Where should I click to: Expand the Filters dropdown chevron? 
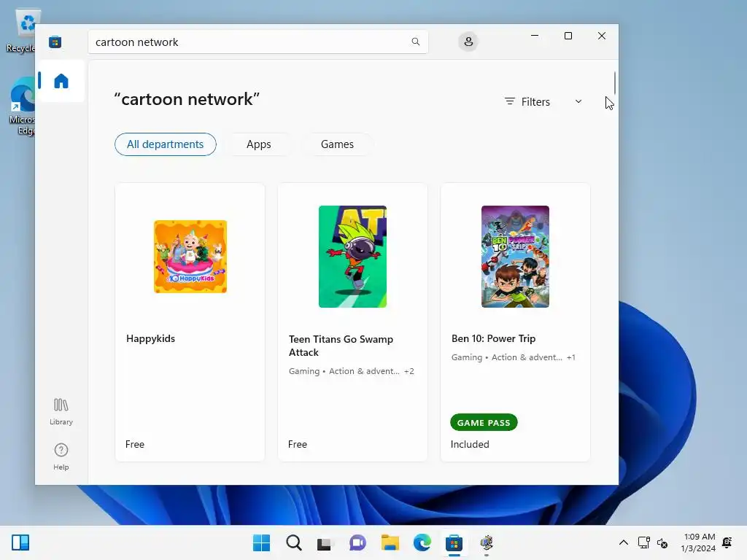(578, 101)
